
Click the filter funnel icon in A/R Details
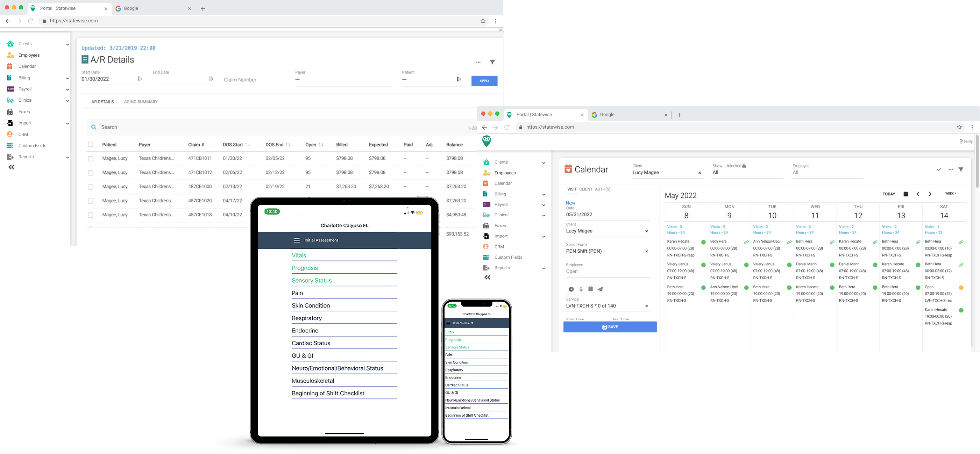point(492,62)
